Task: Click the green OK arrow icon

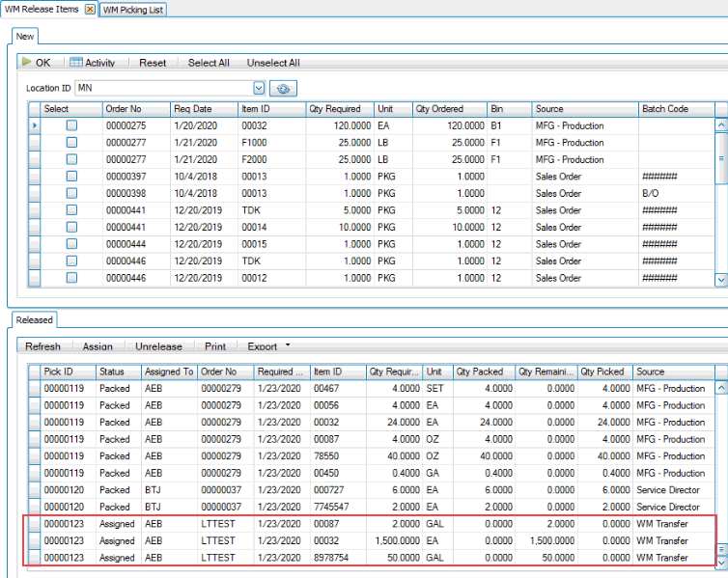Action: click(x=26, y=63)
